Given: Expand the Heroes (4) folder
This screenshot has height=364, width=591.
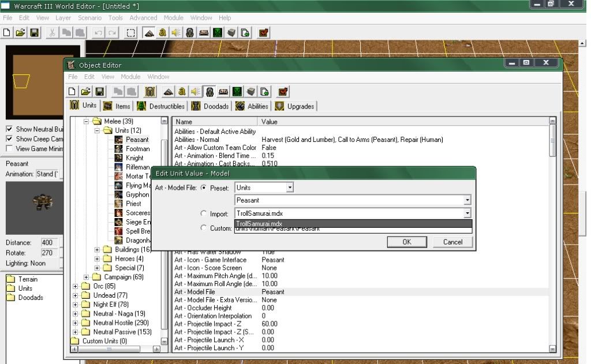Looking at the screenshot, I should coord(97,258).
